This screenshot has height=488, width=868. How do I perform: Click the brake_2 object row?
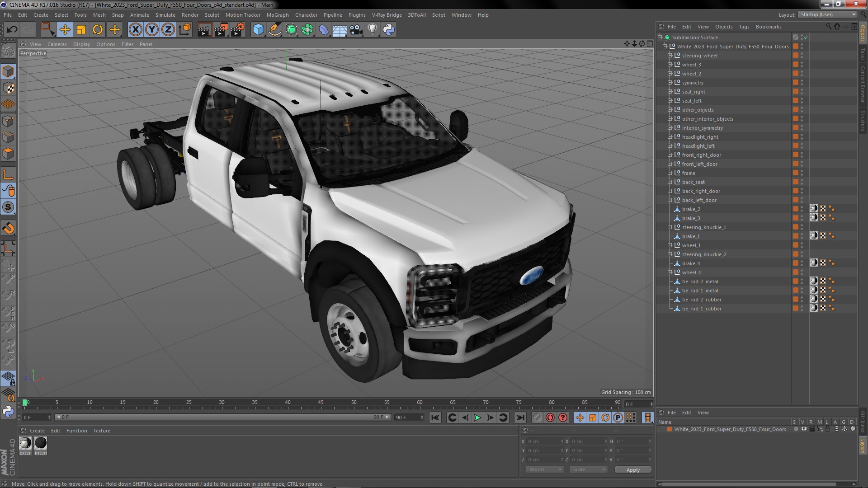point(691,209)
